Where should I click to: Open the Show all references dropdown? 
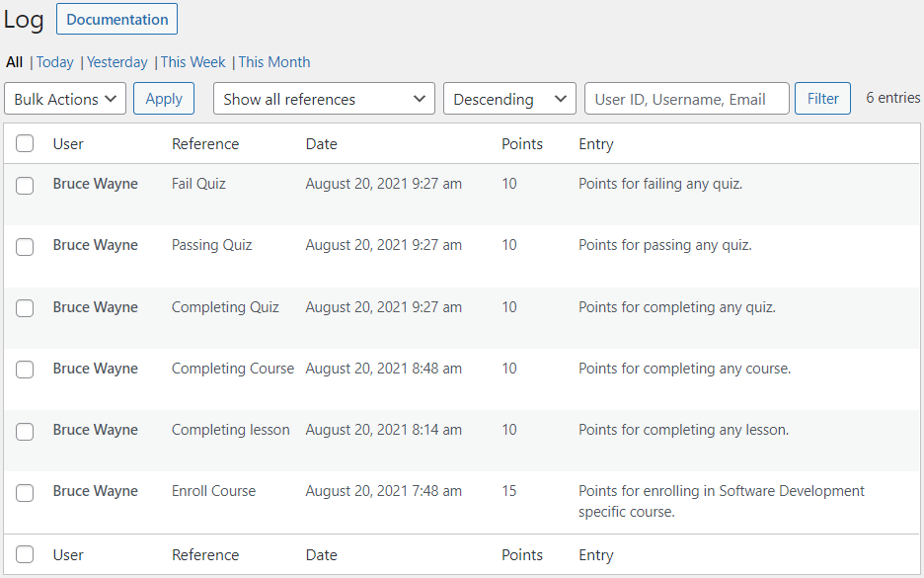[324, 99]
